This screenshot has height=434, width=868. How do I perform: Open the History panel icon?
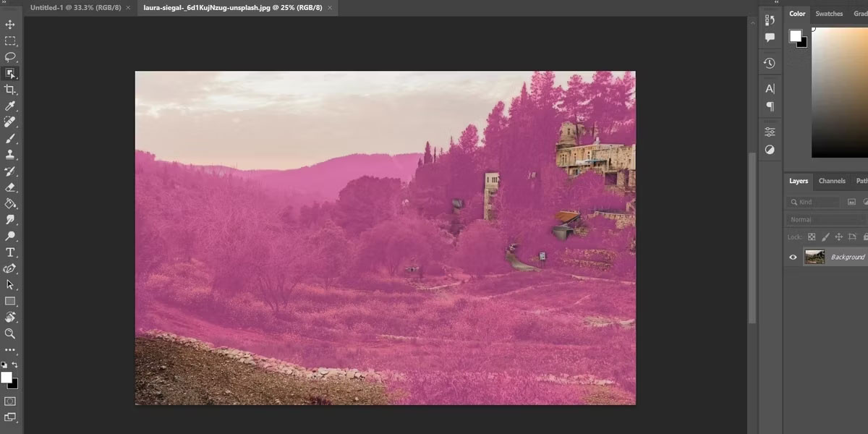(x=770, y=63)
